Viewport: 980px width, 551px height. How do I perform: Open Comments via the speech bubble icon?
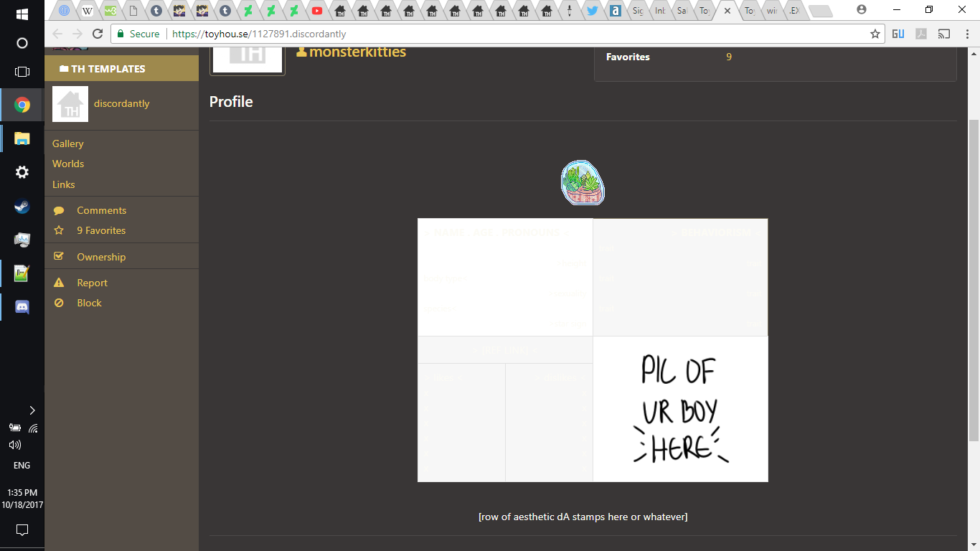[60, 209]
